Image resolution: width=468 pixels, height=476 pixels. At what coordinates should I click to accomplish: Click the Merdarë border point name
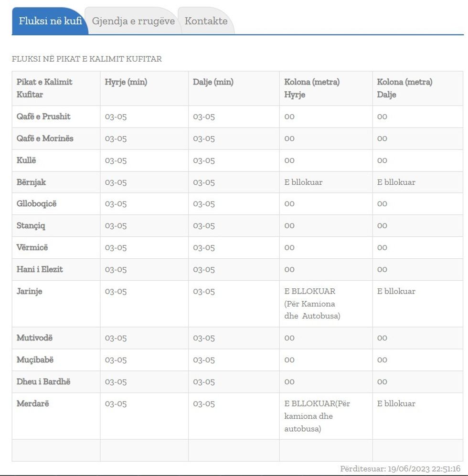33,404
